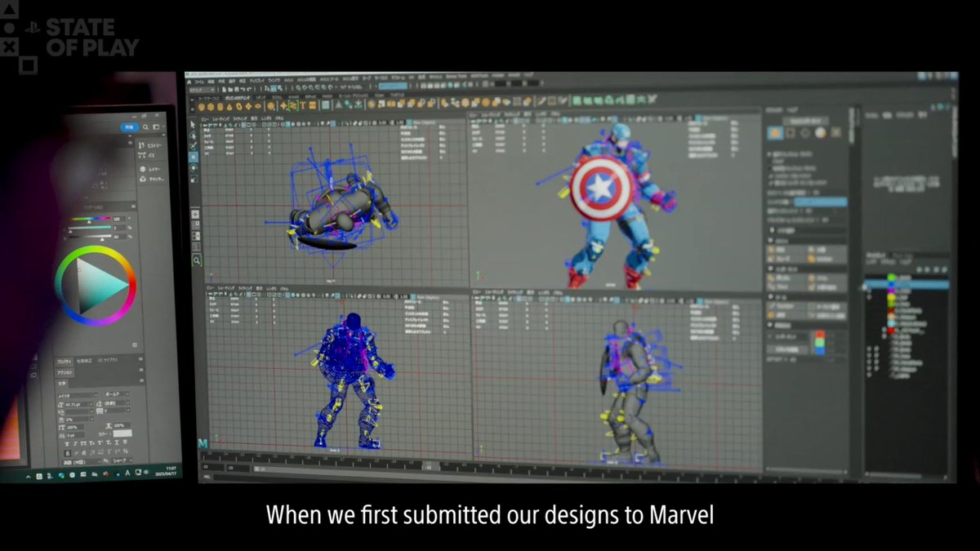The height and width of the screenshot is (551, 980).
Task: Click the Boolean button in Mesh section
Action: 826,260
